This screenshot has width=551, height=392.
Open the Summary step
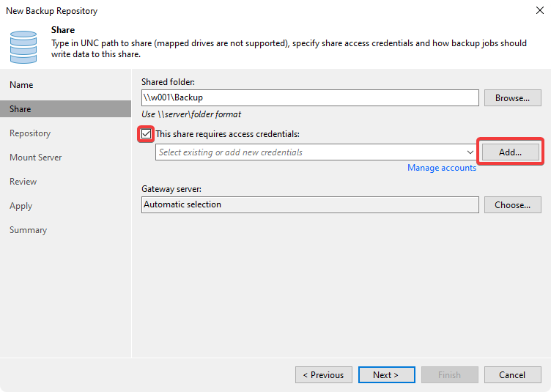(x=28, y=230)
